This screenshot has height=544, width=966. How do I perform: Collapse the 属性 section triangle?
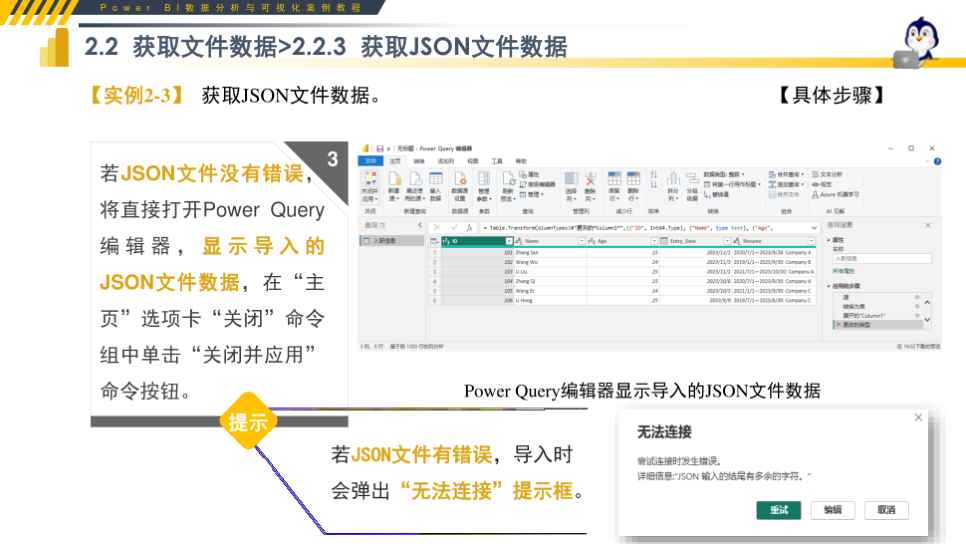(x=829, y=240)
